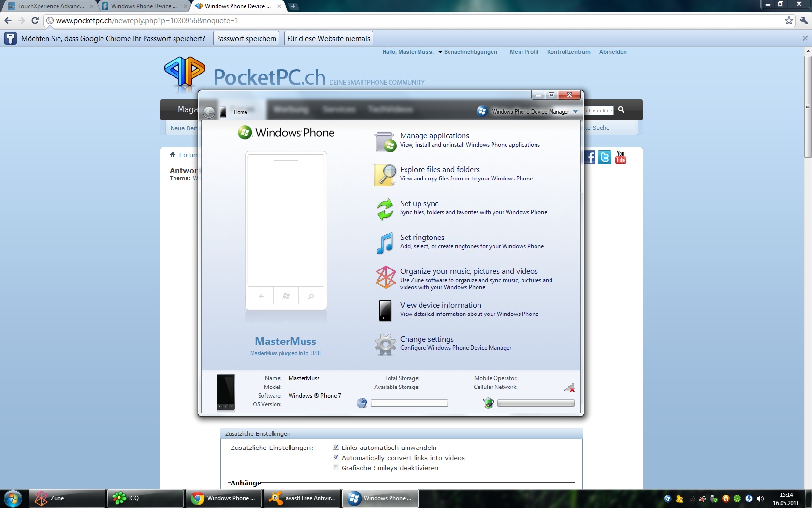The image size is (812, 508).
Task: Open the Set ringtones link
Action: pyautogui.click(x=422, y=238)
